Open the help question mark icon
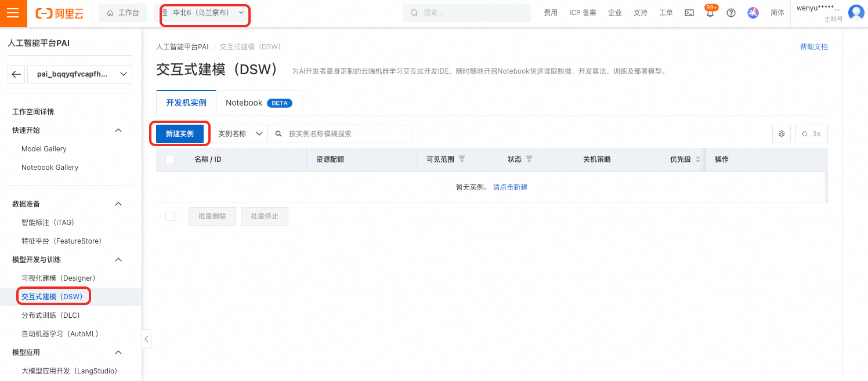The height and width of the screenshot is (381, 868). [731, 13]
